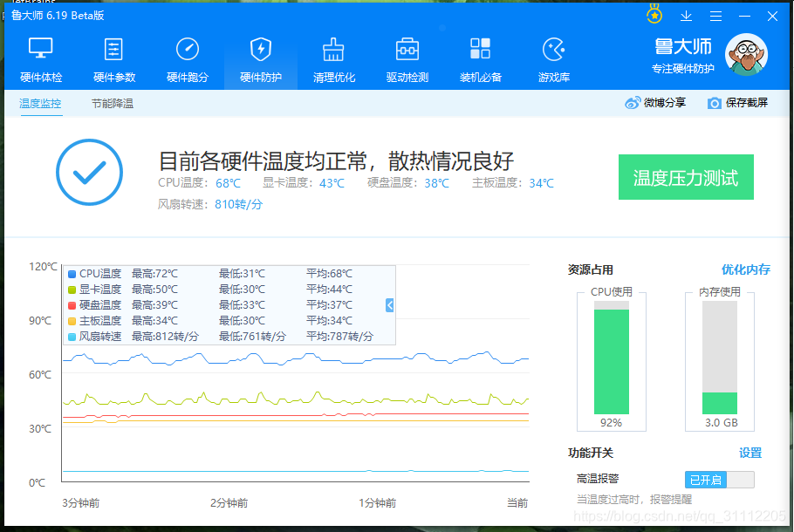
Task: Switch to 温度监控 tab
Action: pos(40,103)
